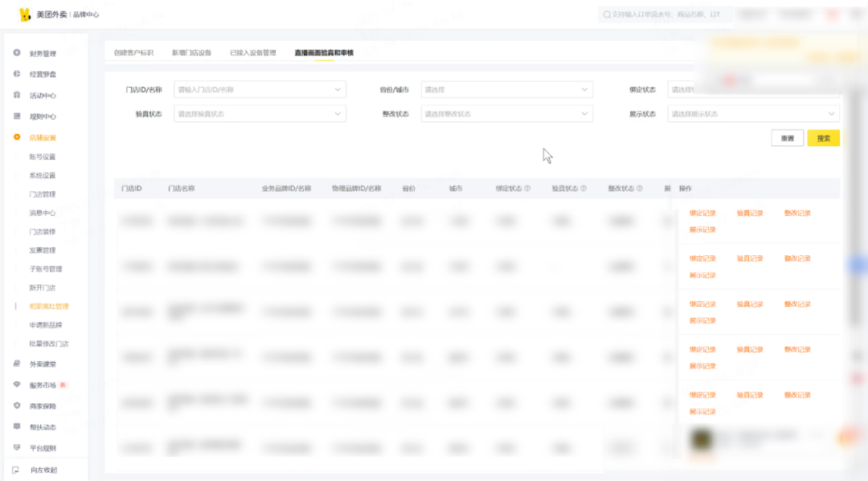Click the 向左收起 collapse sidebar icon
This screenshot has height=481, width=868.
(x=16, y=470)
